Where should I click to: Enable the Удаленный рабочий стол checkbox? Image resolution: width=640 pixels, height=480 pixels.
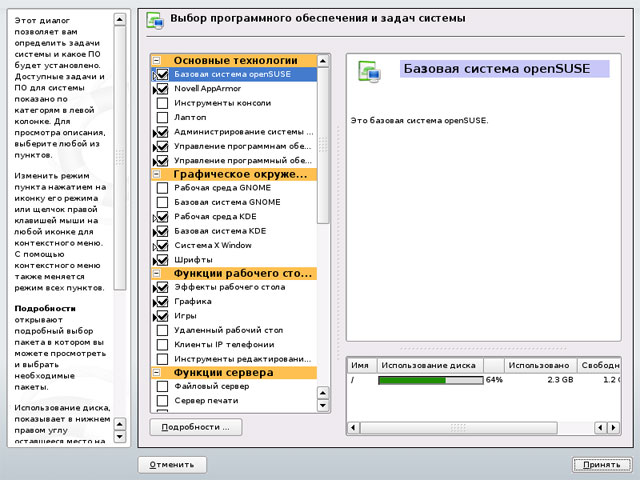(x=162, y=330)
